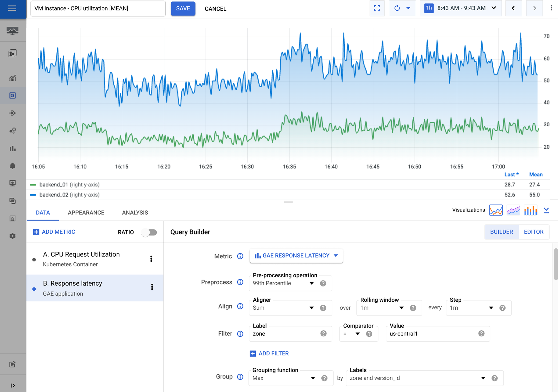Viewport: 558px width, 392px height.
Task: Go to next time range
Action: click(534, 8)
